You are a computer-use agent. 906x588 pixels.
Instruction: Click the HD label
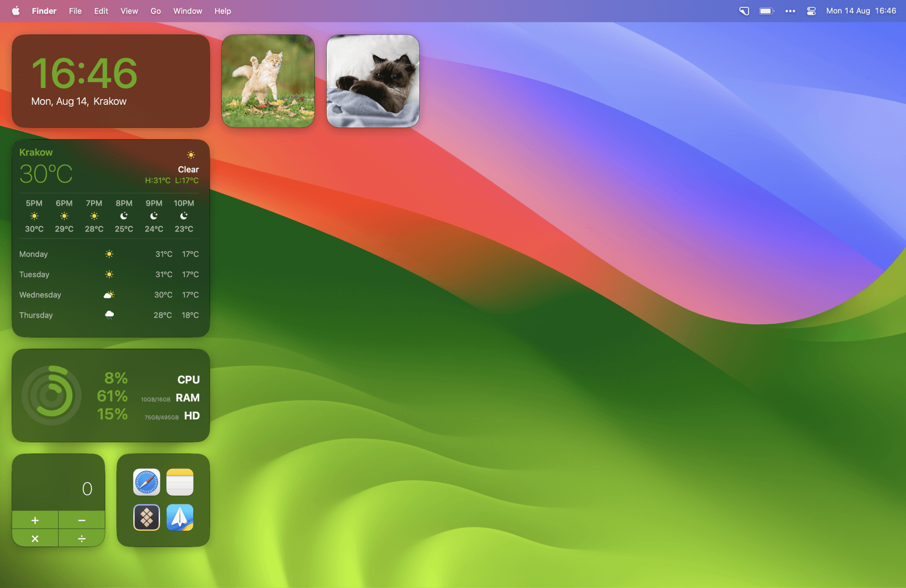(x=192, y=416)
